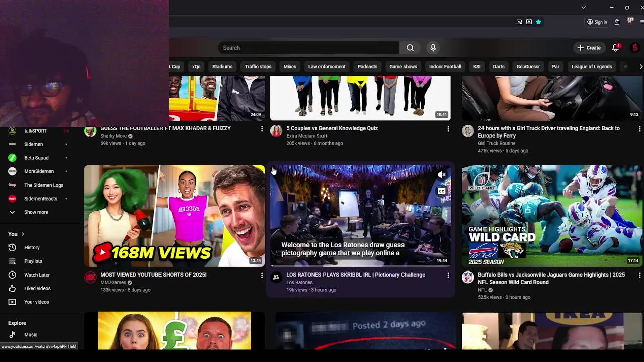Viewport: 644px width, 362px height.
Task: Click the Create button
Action: pos(589,48)
